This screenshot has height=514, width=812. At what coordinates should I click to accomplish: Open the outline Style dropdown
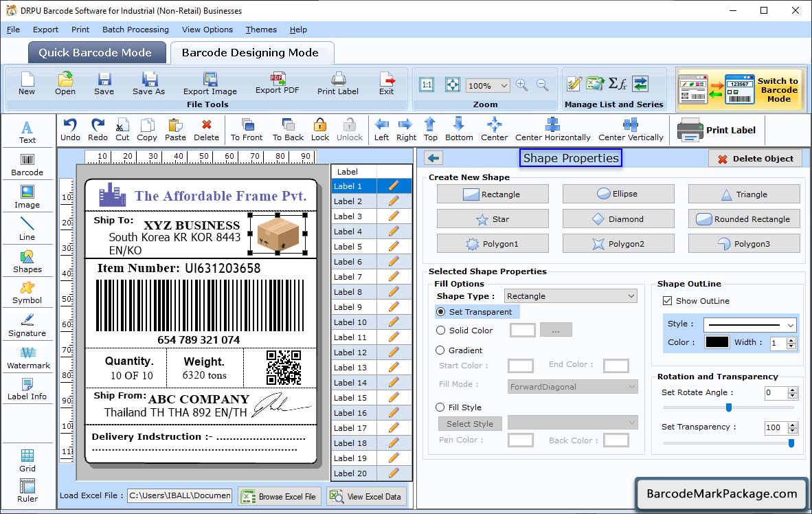(750, 325)
